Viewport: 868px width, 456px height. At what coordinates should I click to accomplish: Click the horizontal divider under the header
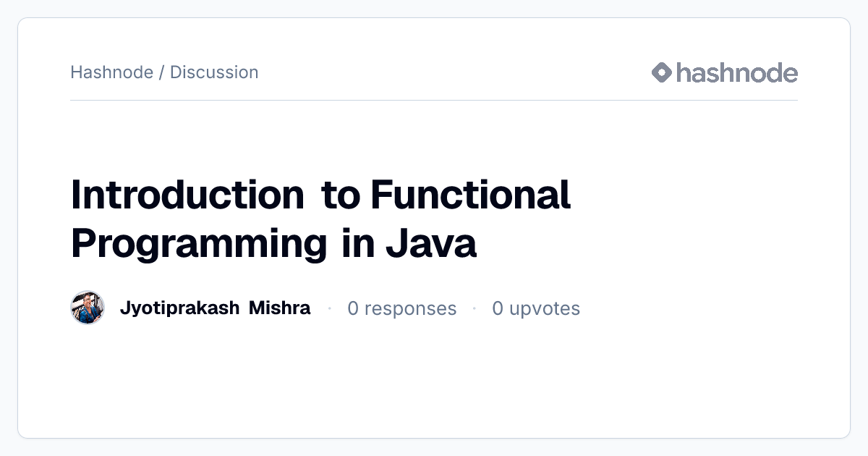coord(434,100)
